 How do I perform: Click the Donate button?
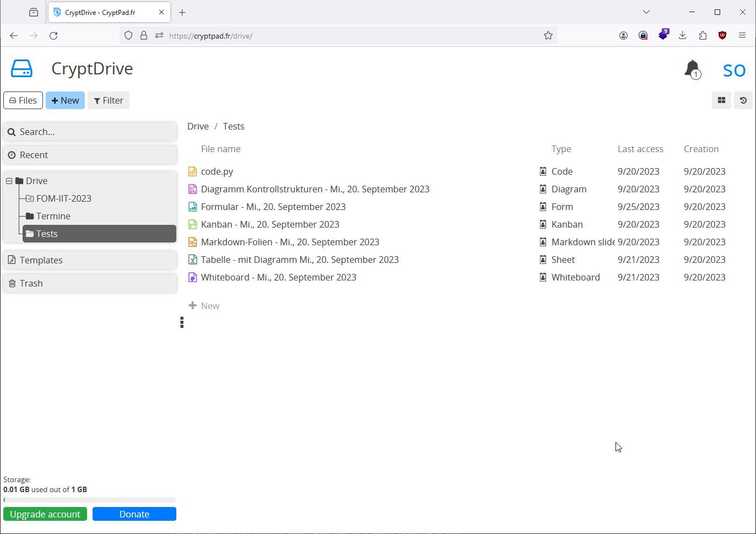(134, 514)
